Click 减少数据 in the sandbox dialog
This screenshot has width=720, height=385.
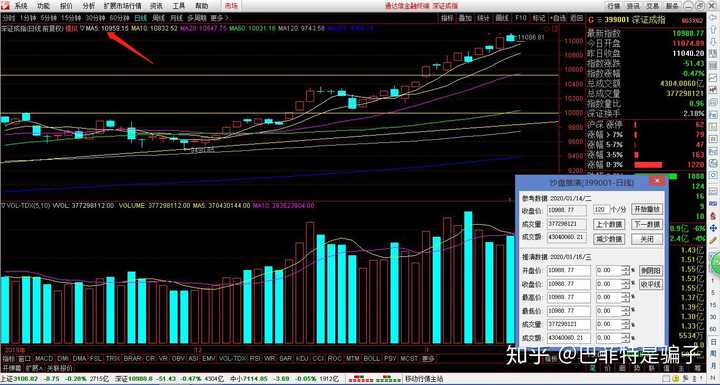(609, 239)
